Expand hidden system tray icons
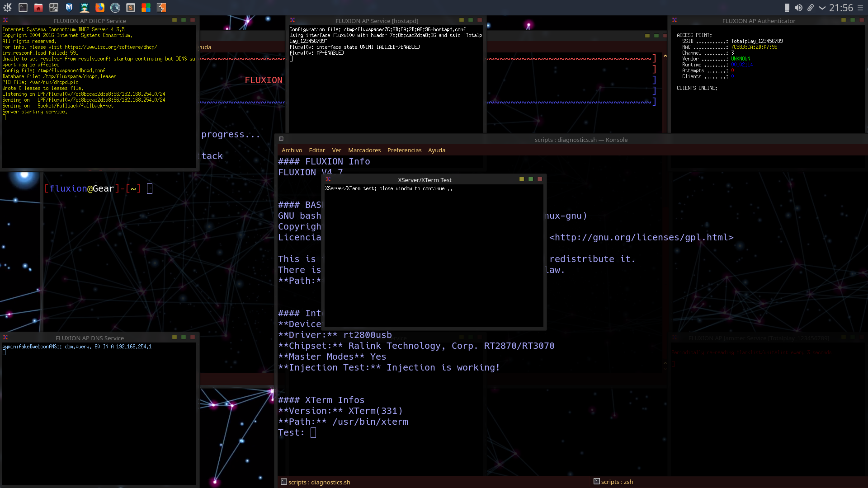This screenshot has height=488, width=868. [822, 8]
